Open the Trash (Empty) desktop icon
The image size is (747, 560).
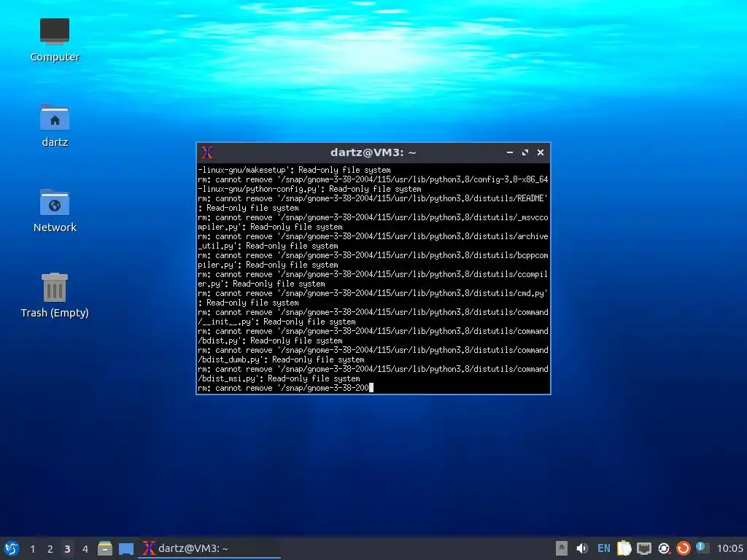point(54,296)
